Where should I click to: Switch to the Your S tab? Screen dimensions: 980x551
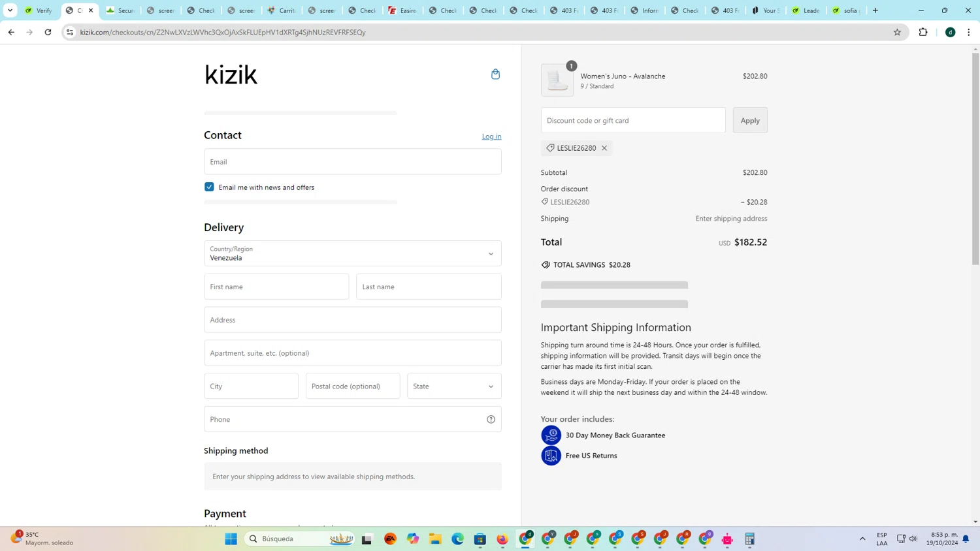click(x=765, y=10)
